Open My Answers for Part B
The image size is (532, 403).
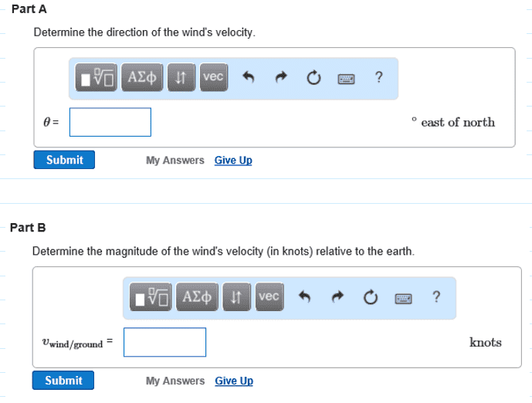175,381
